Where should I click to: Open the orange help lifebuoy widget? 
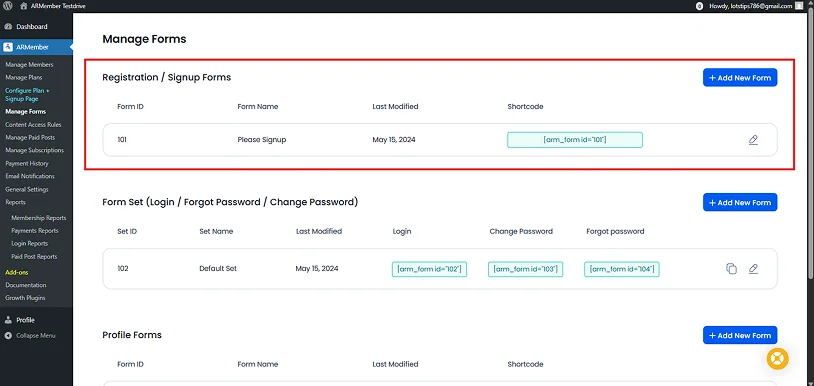click(x=777, y=359)
